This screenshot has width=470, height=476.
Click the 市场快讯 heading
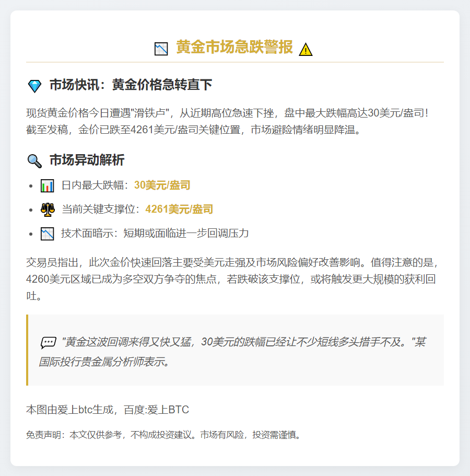coord(131,85)
